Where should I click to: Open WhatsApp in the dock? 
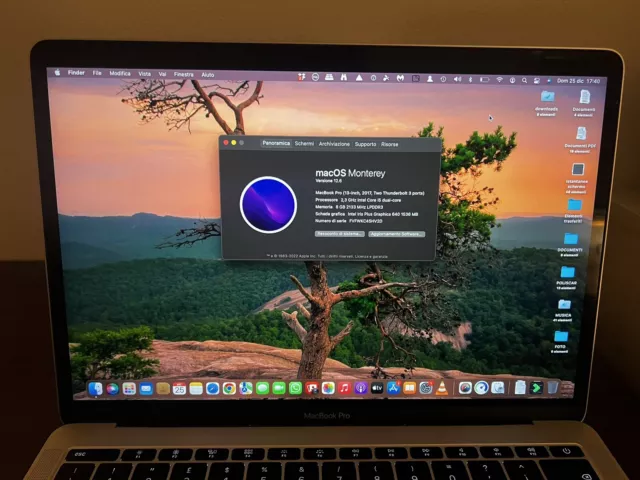(x=295, y=388)
